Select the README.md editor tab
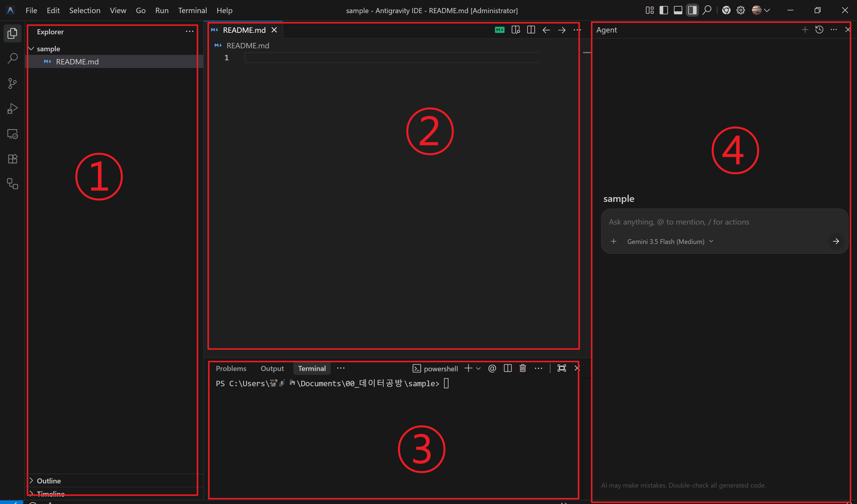857x504 pixels. (x=244, y=30)
